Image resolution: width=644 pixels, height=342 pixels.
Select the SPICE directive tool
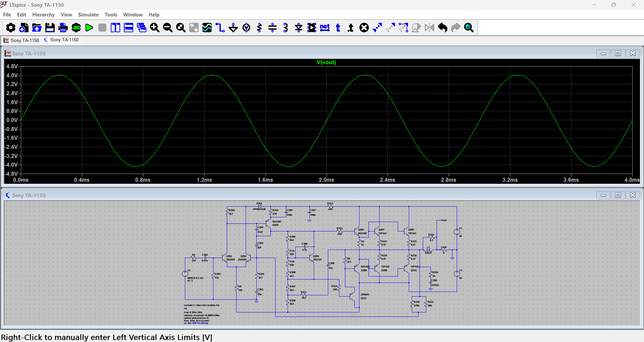coord(351,28)
